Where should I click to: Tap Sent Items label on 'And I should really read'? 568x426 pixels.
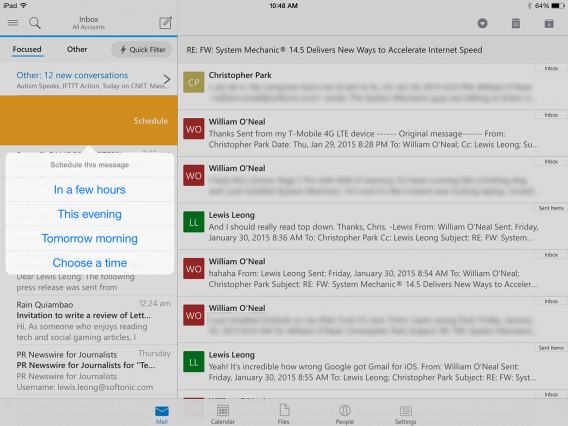click(551, 208)
